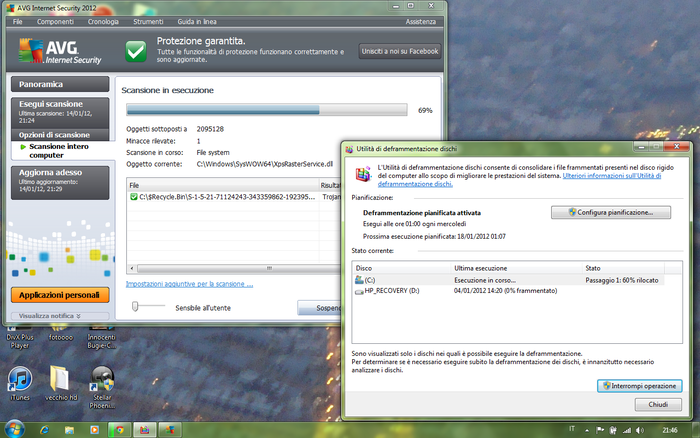700x438 pixels.
Task: Open Impostazioni aggiuntive per la scansione link
Action: (x=189, y=284)
